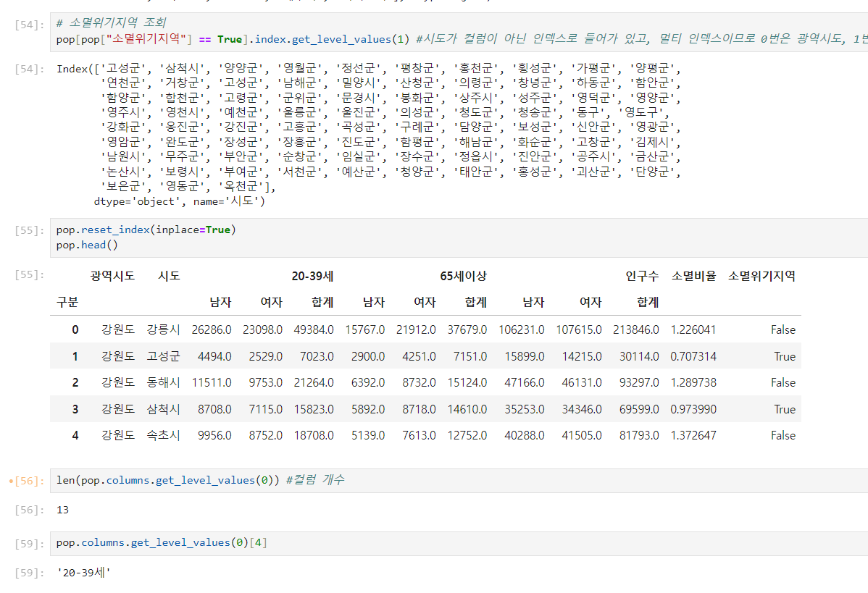Click code cell 54 with 소멸위기지역 query
This screenshot has height=593, width=868.
pos(459,32)
